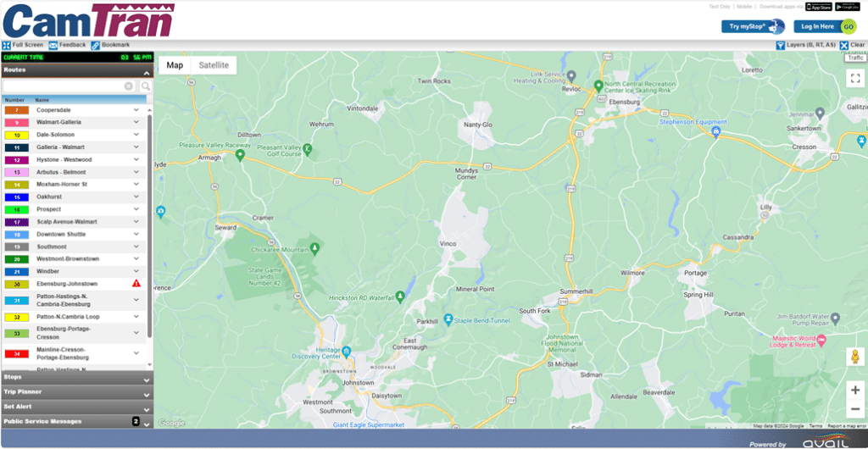The image size is (868, 449).
Task: Clear the route search box text
Action: 129,86
